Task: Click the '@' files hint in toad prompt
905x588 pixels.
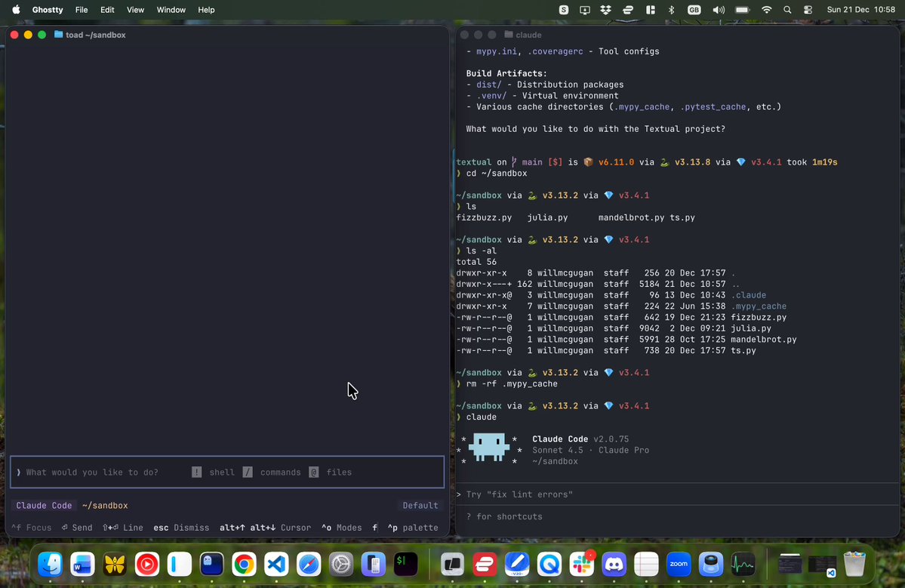Action: [x=314, y=472]
